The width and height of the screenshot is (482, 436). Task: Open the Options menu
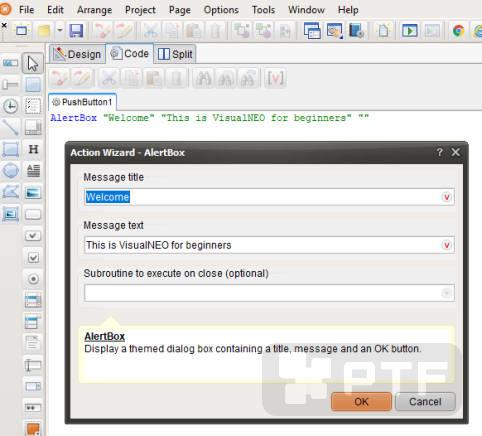(x=221, y=10)
